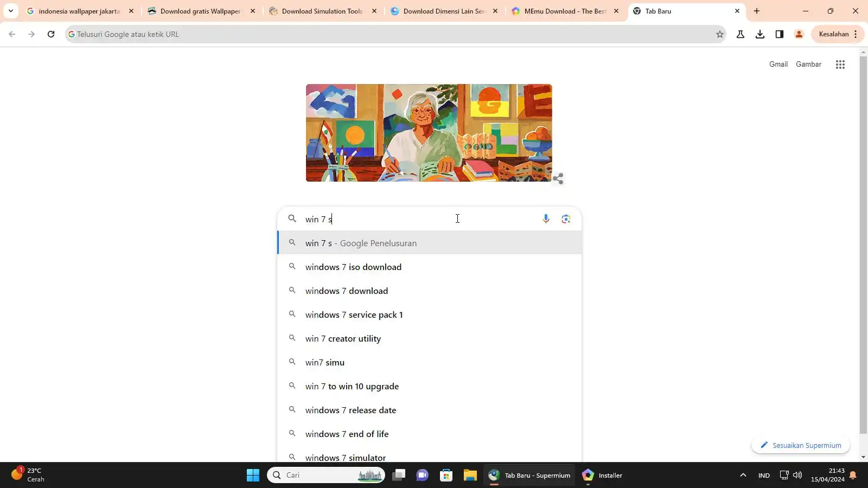
Task: Open the profile avatar icon
Action: [799, 34]
